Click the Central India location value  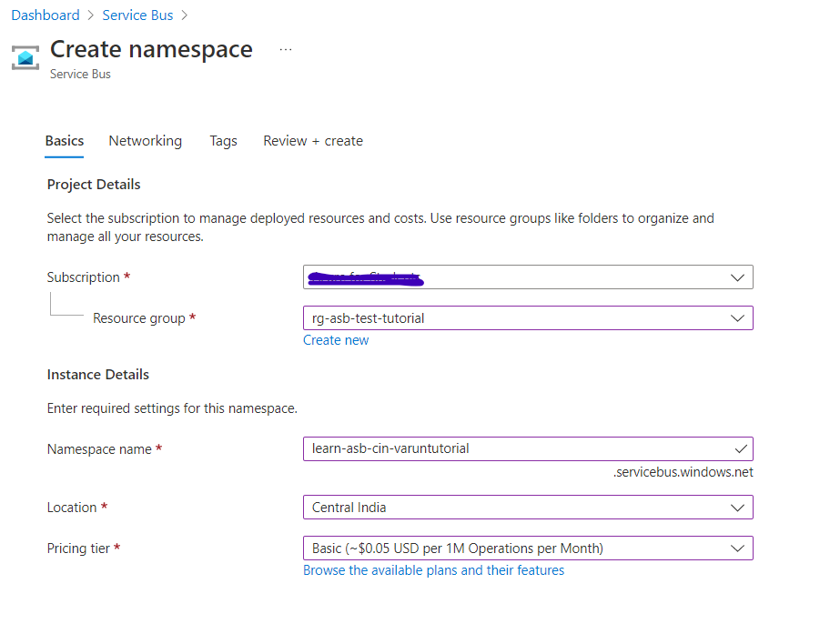coord(501,507)
